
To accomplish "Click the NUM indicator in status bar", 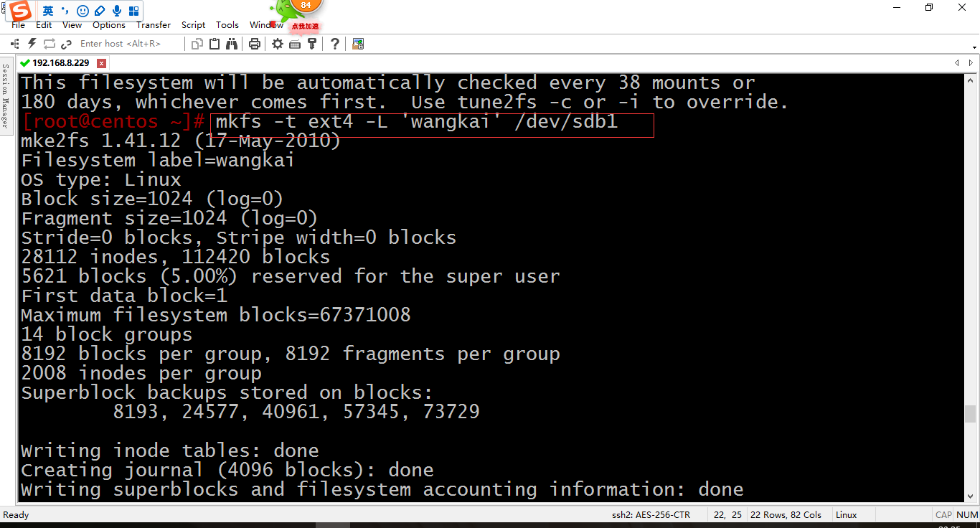I will (x=967, y=514).
